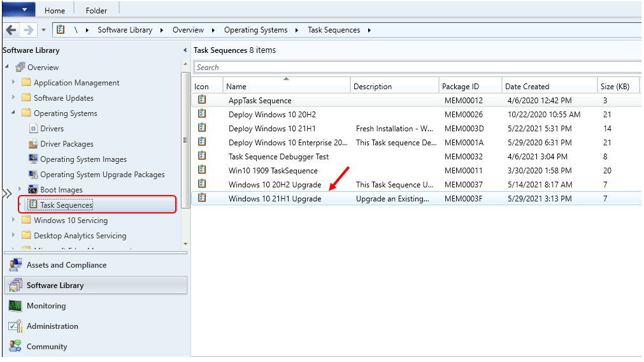Select Windows 10 21H1 Upgrade row icon
This screenshot has width=644, height=362.
click(202, 198)
